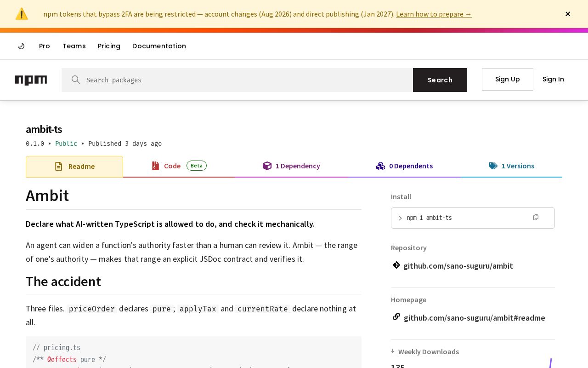Click the Weekly Downloads label
Screen dimensions: 588x368
(429, 352)
